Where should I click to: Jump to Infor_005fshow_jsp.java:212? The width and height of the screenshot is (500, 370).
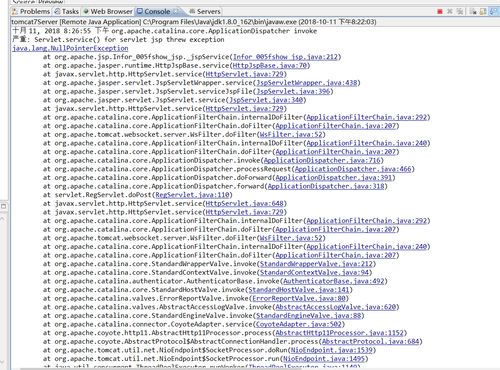pyautogui.click(x=286, y=57)
